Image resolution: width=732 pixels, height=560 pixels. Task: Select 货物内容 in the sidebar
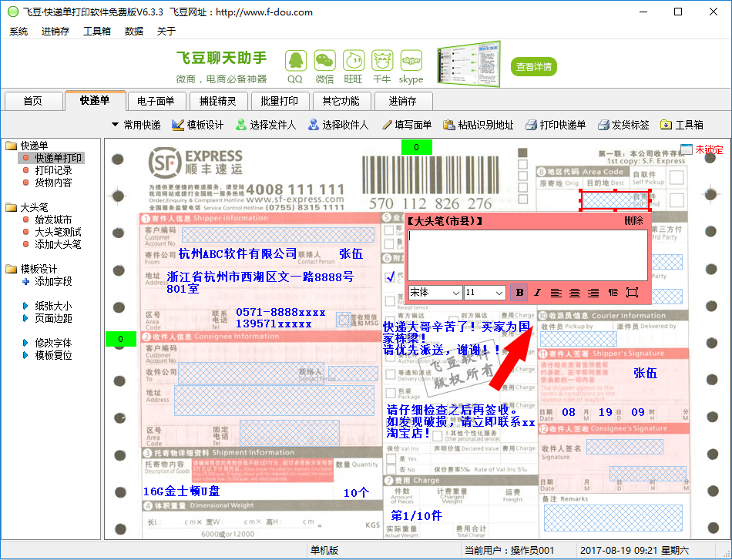53,183
